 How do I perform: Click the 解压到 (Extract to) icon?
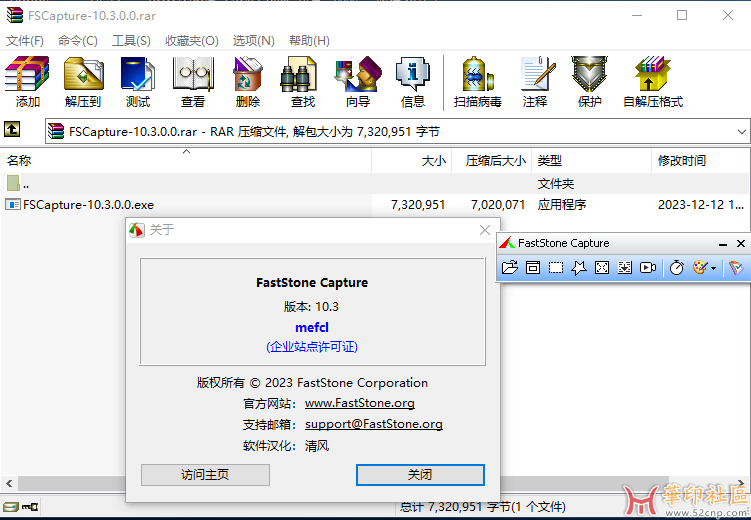83,81
